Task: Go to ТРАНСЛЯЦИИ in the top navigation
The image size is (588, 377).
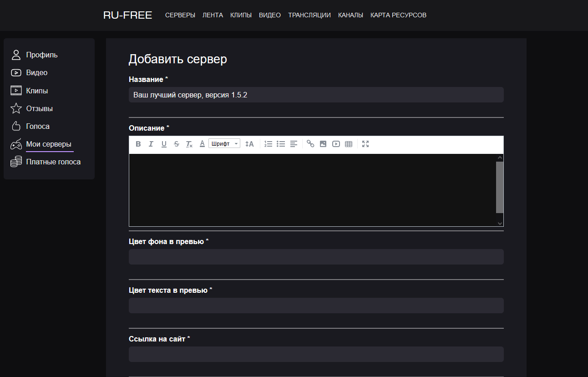Action: (x=309, y=15)
